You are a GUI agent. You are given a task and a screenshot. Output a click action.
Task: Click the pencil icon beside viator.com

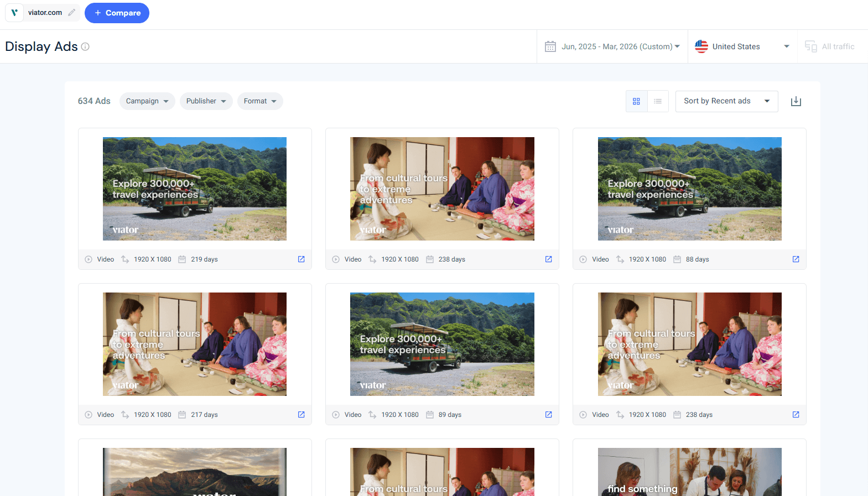coord(72,13)
